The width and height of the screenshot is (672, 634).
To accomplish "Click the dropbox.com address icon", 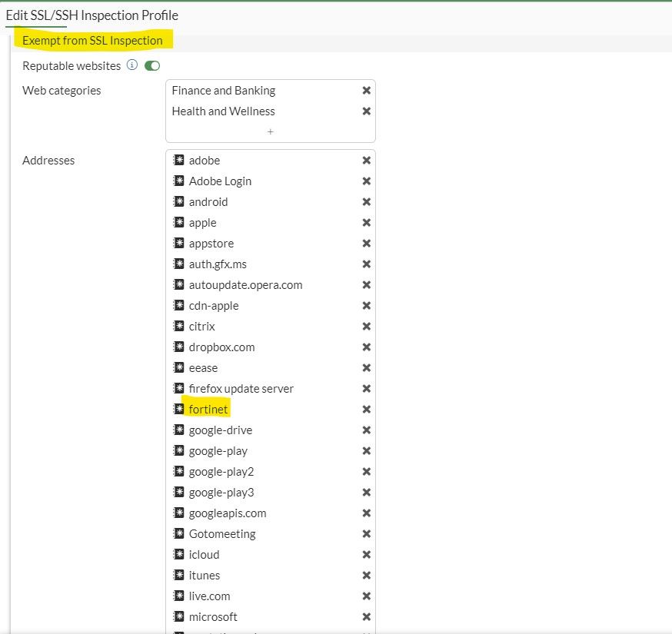I will tap(179, 347).
